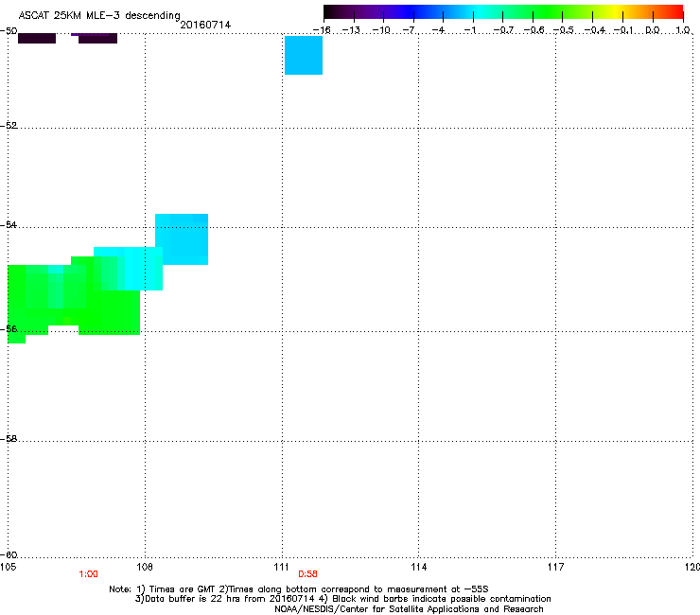Click the dark purple cell at top left corner
The height and width of the screenshot is (615, 700).
(37, 39)
